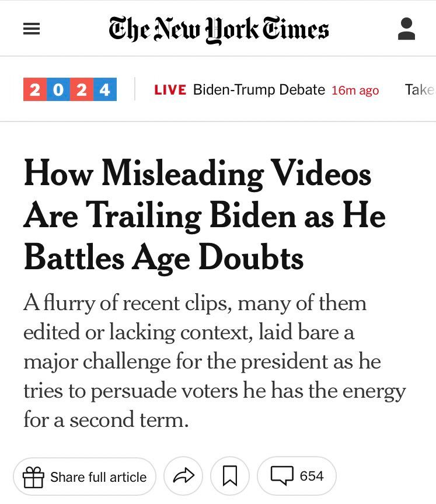This screenshot has height=504, width=436.
Task: Click the 'Share full article' label
Action: coord(98,477)
